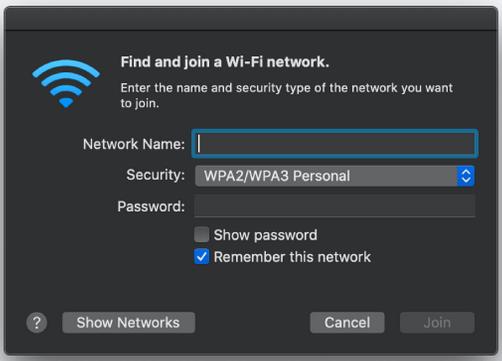Click the Remember this network label text
The image size is (502, 361).
[292, 257]
